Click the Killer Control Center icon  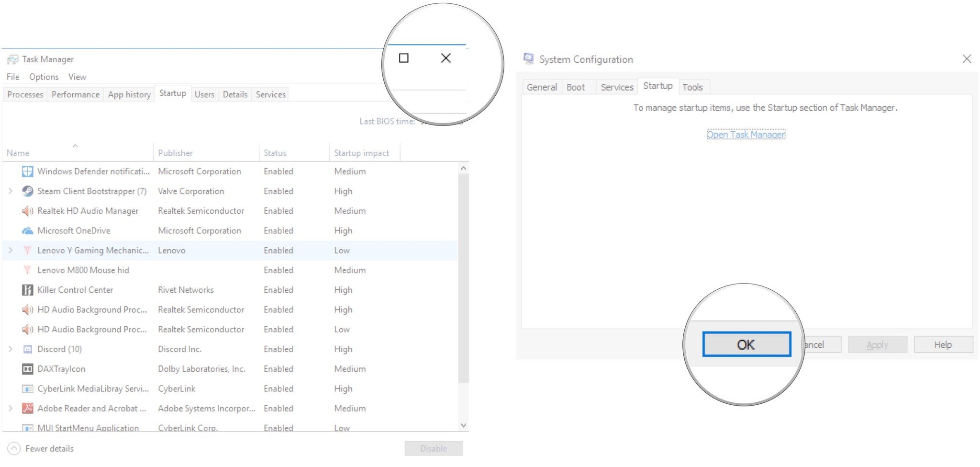(x=28, y=290)
